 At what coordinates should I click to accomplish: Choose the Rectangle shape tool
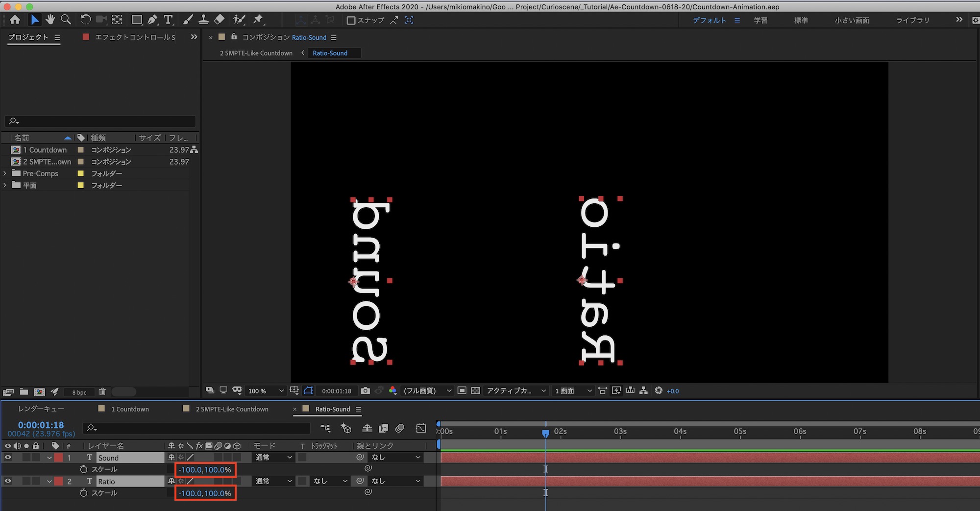[137, 20]
